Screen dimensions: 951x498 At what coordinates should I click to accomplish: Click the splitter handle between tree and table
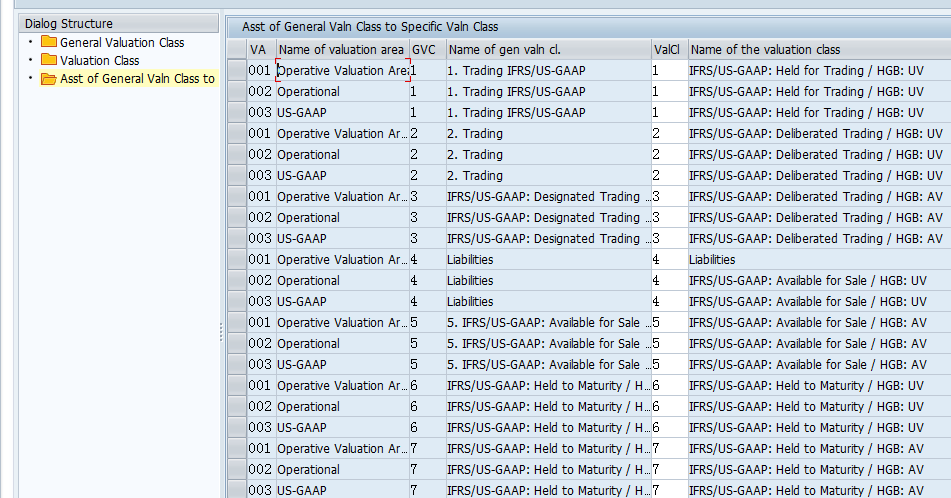[221, 333]
